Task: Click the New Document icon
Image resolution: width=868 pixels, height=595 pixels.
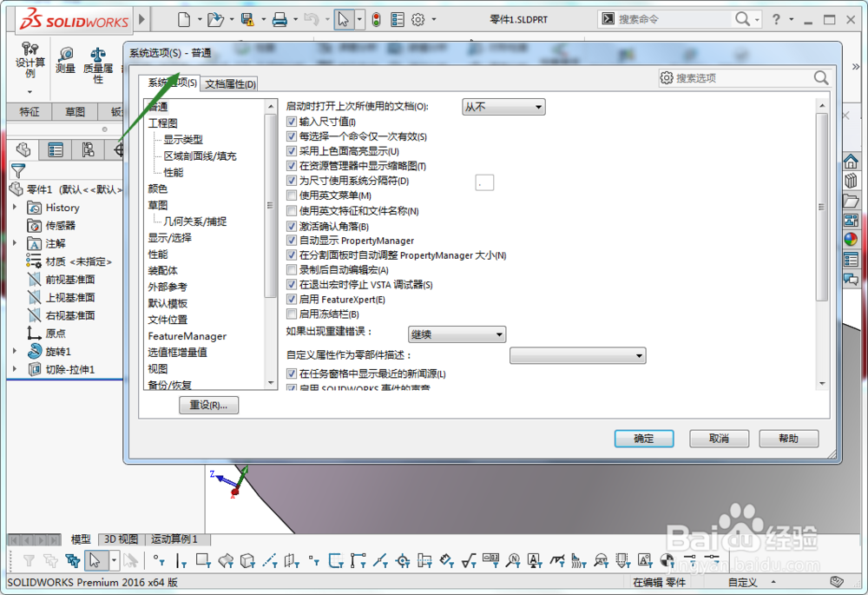Action: tap(185, 18)
